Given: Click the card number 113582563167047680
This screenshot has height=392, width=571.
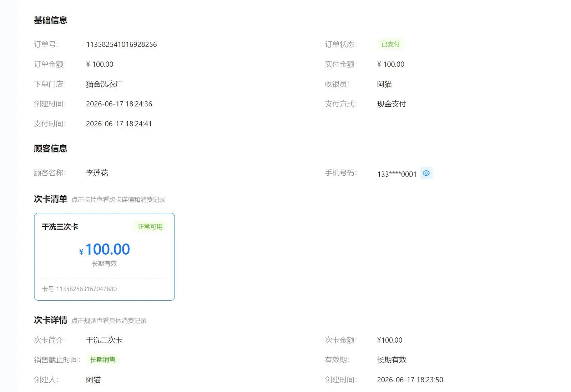Looking at the screenshot, I should tap(86, 289).
